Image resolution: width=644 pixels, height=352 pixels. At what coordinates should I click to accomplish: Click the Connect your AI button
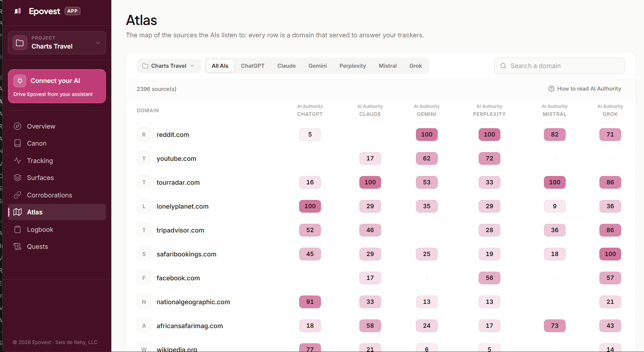point(57,86)
